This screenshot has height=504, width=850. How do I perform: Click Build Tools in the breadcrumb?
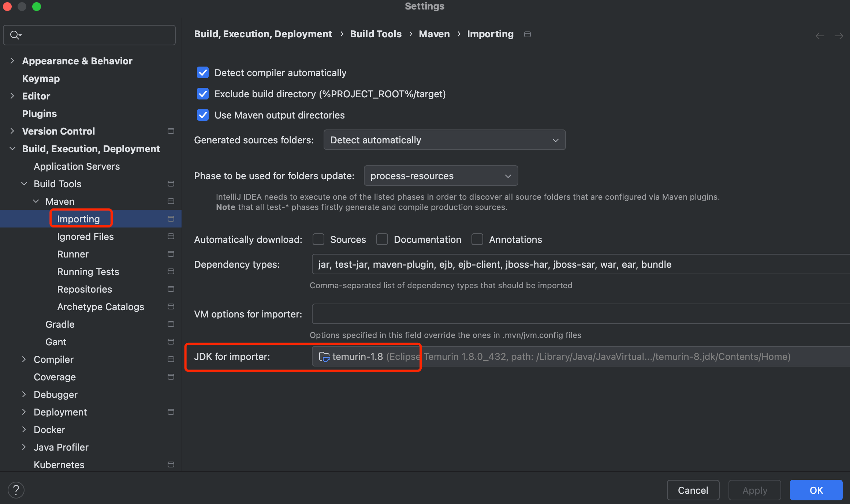pyautogui.click(x=376, y=34)
